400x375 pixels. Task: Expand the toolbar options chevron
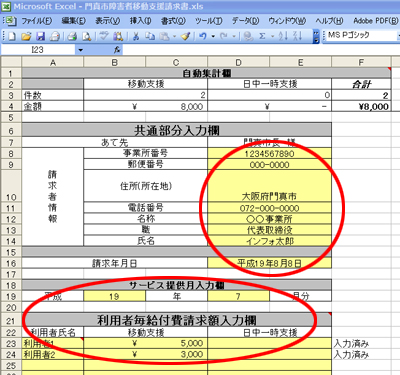click(x=316, y=36)
